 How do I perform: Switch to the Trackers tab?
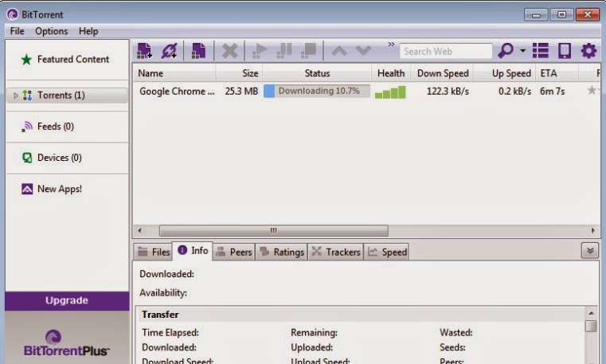pyautogui.click(x=335, y=252)
